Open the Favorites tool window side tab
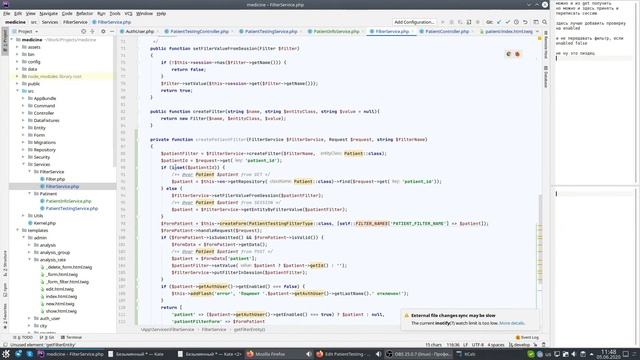The image size is (640, 360). click(x=5, y=316)
